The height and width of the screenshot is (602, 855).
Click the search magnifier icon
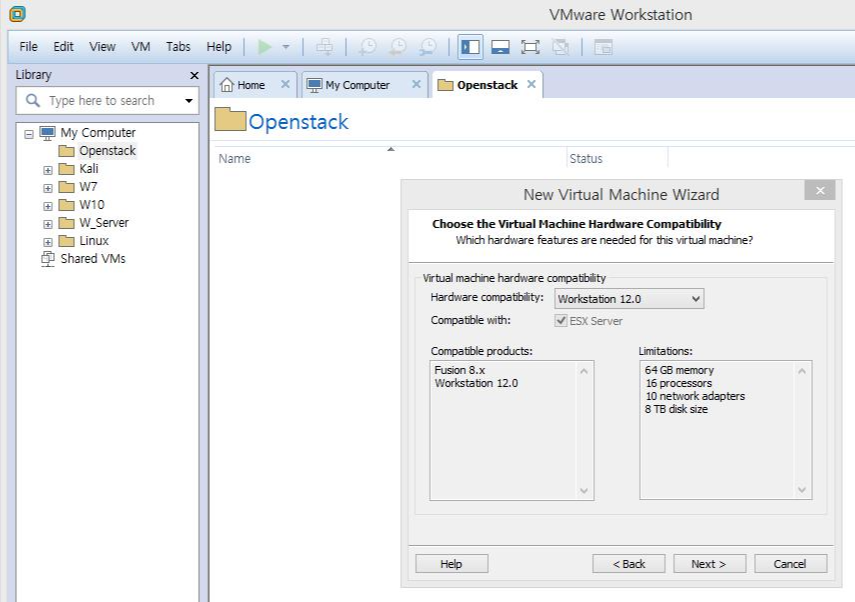(x=33, y=100)
